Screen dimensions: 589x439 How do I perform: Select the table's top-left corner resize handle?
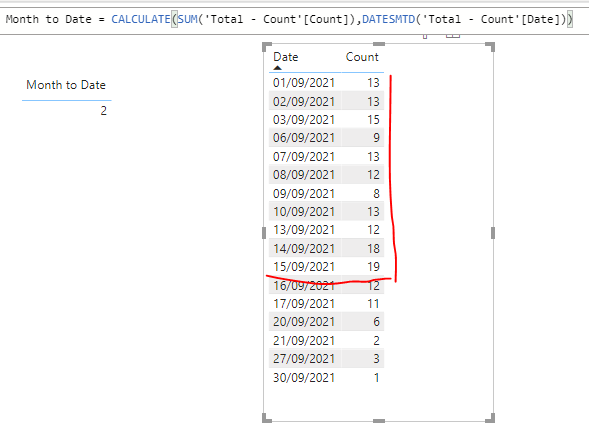(x=266, y=47)
